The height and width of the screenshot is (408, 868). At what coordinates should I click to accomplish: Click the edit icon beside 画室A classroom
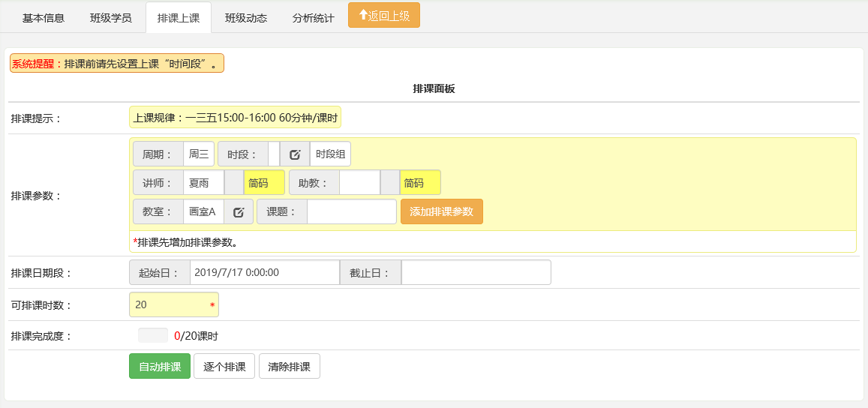[x=239, y=212]
